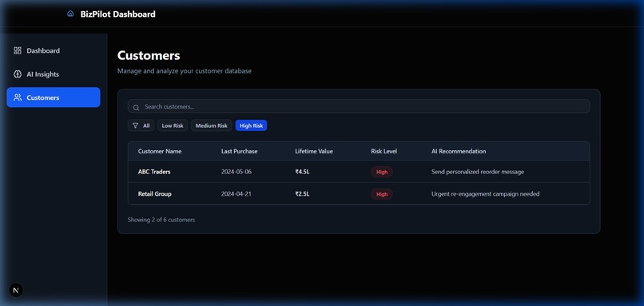Click the search magnifier icon

click(136, 108)
